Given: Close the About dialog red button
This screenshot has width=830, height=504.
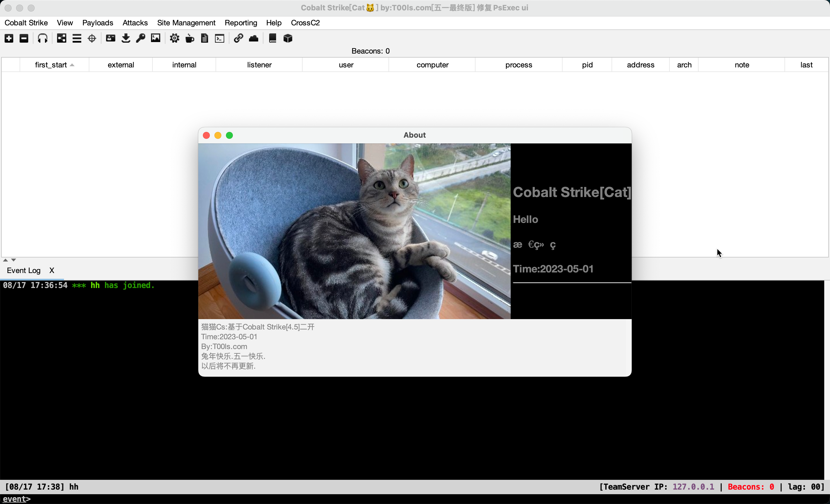Looking at the screenshot, I should click(x=206, y=135).
